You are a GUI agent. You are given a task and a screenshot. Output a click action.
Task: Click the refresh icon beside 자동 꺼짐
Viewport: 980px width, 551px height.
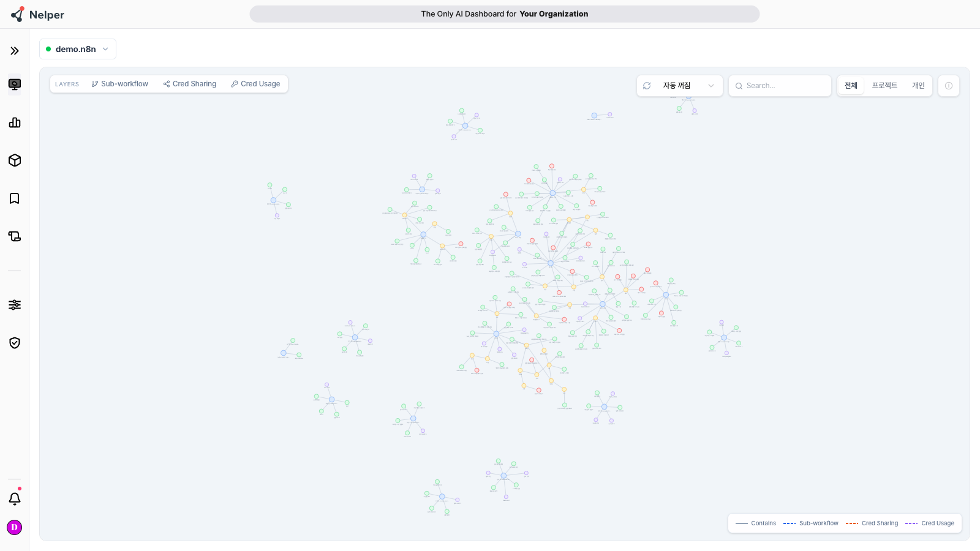tap(647, 86)
